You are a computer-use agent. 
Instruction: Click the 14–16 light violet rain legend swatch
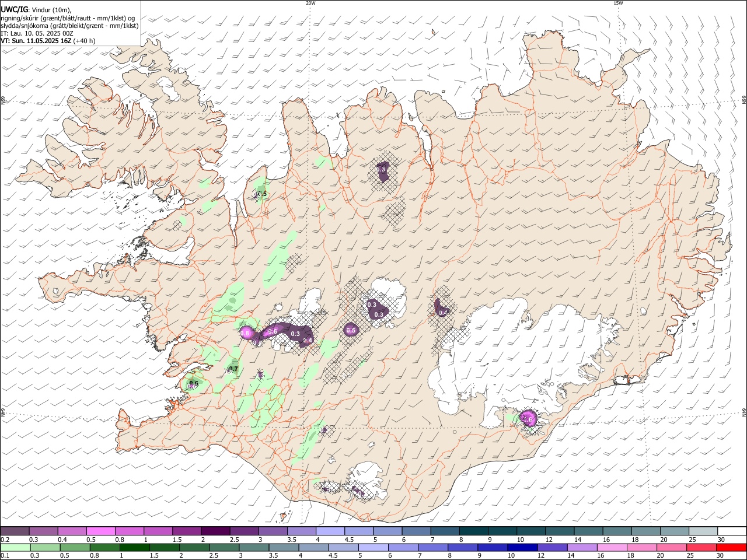[583, 547]
